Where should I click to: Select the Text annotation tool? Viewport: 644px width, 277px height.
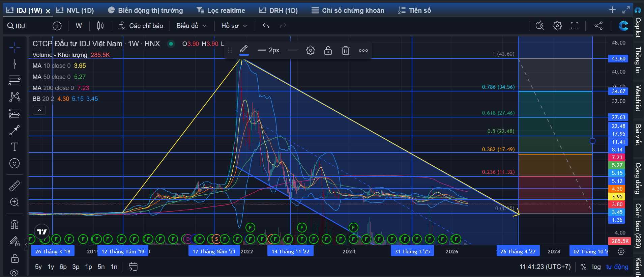14,147
